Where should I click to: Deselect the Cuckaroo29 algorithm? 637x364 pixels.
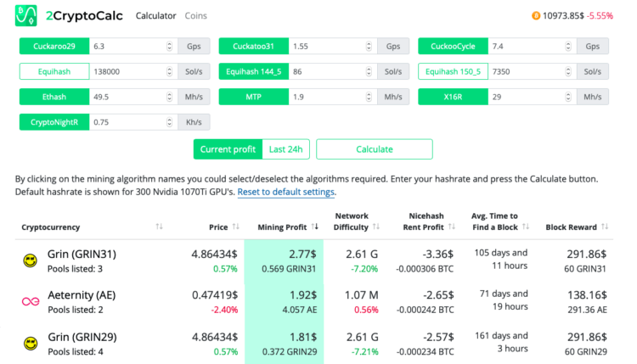coord(54,47)
